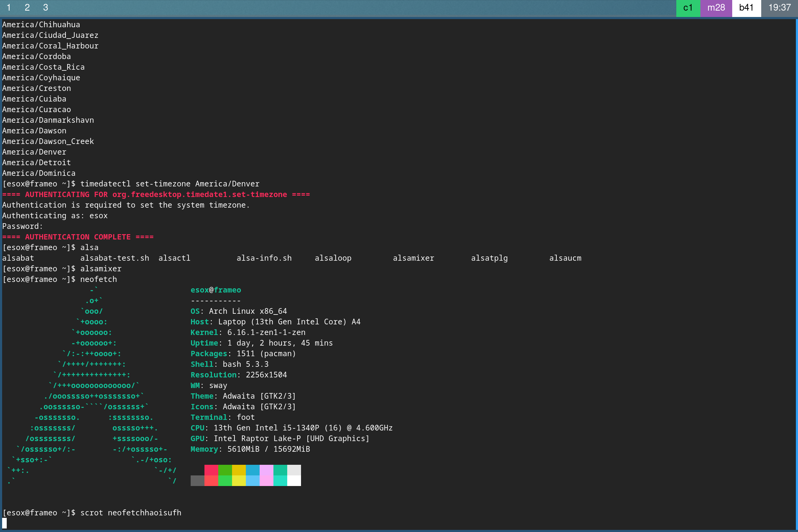Click the dark gray block in the bottom palette row

(197, 481)
